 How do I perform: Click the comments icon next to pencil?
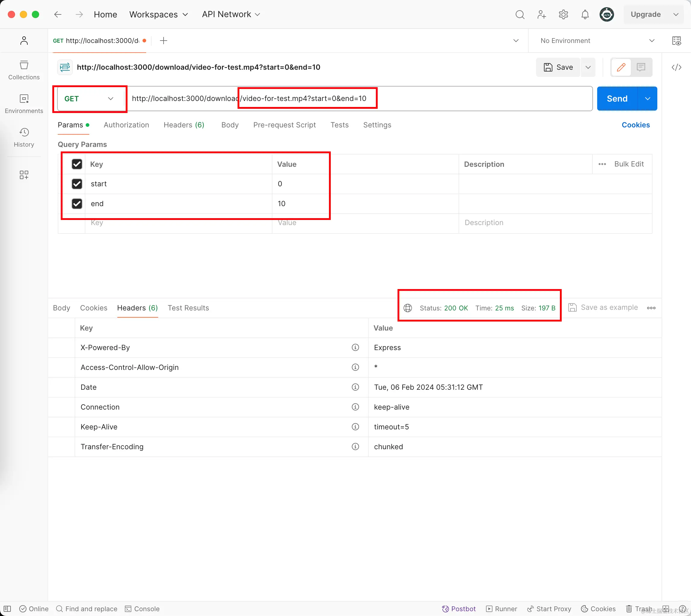tap(641, 67)
